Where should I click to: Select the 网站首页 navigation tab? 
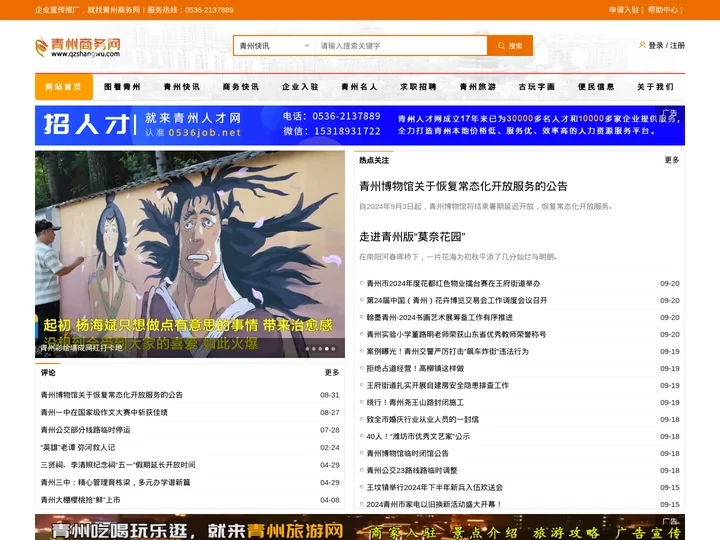64,87
